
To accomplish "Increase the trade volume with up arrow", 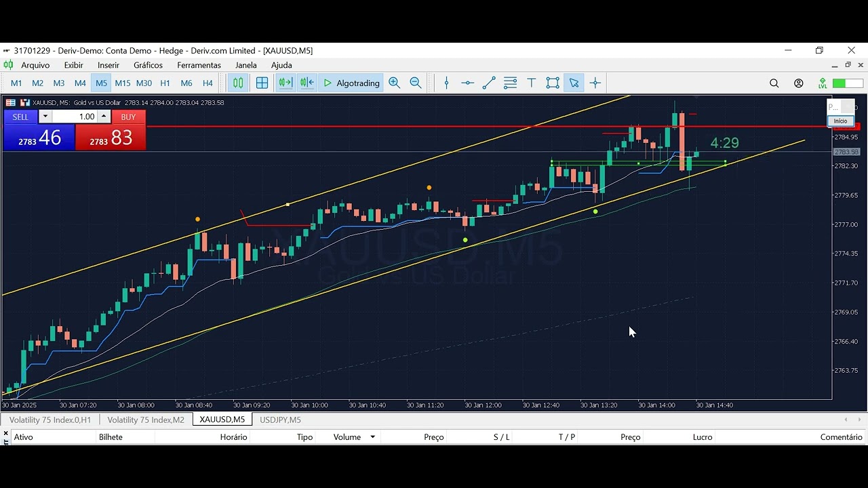I will pyautogui.click(x=104, y=117).
